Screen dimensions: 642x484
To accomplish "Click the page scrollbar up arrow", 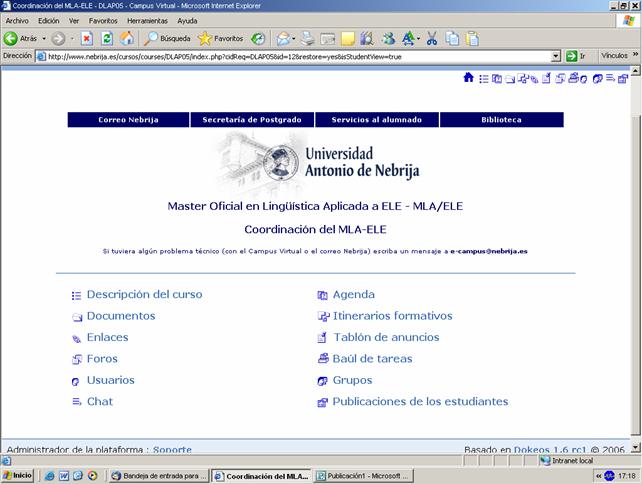I will pos(635,70).
